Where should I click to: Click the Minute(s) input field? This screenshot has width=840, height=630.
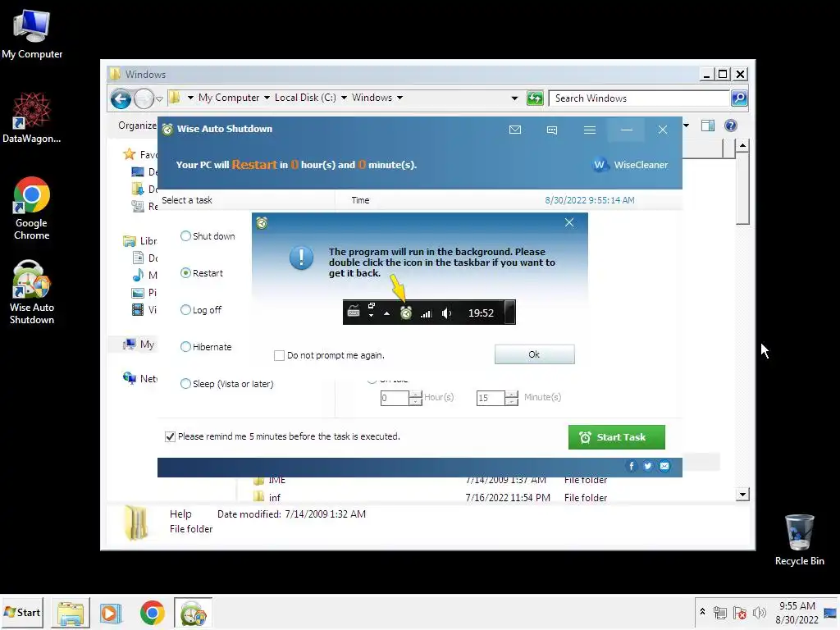click(x=491, y=398)
